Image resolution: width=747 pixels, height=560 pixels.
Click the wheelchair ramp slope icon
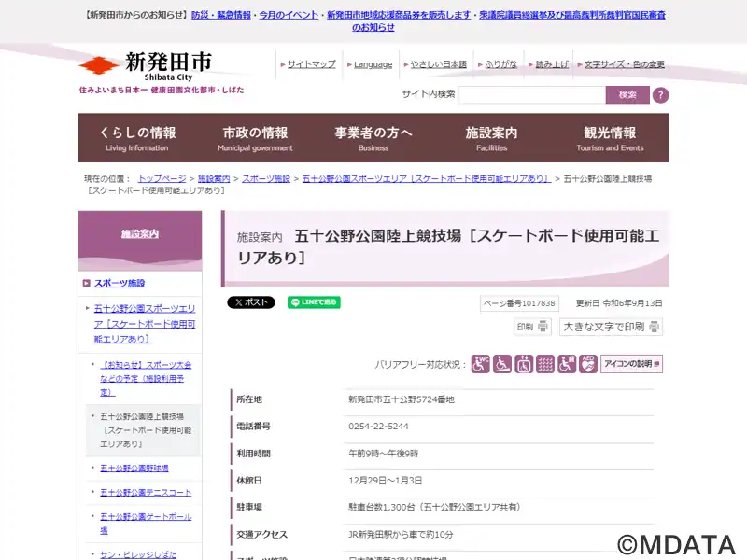point(502,364)
